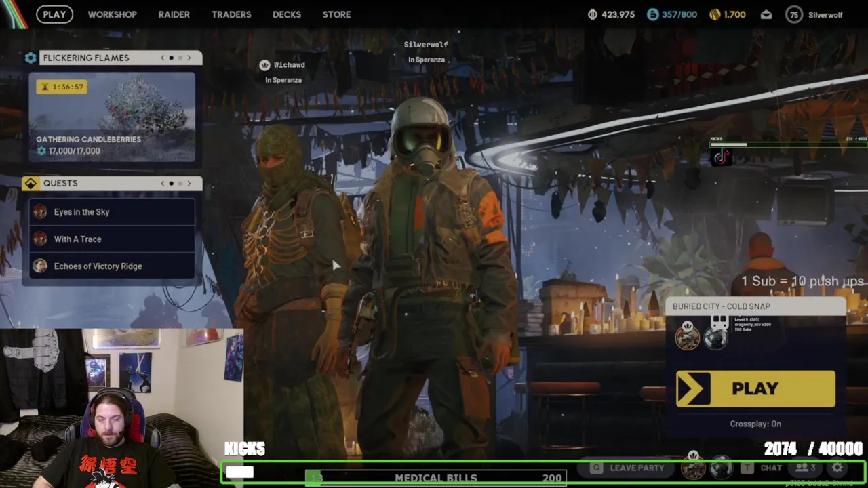Open the CHAT button
The width and height of the screenshot is (868, 488).
click(763, 468)
